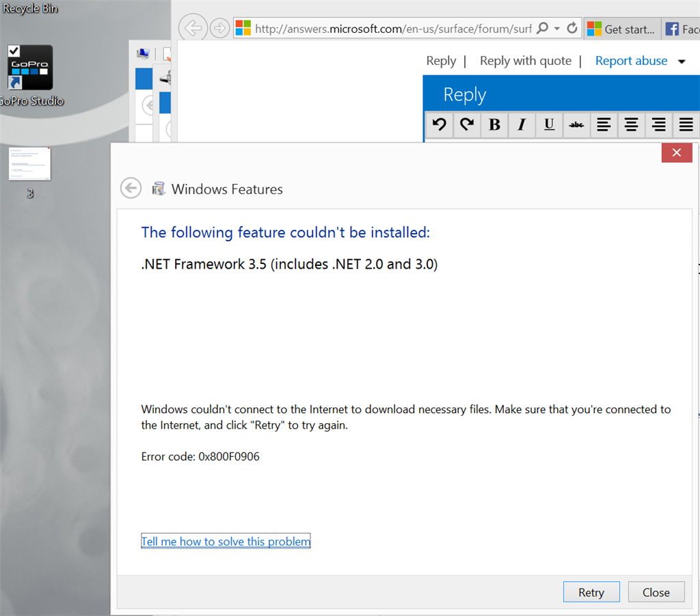Close Windows Features with the red X
The width and height of the screenshot is (700, 616).
[677, 152]
